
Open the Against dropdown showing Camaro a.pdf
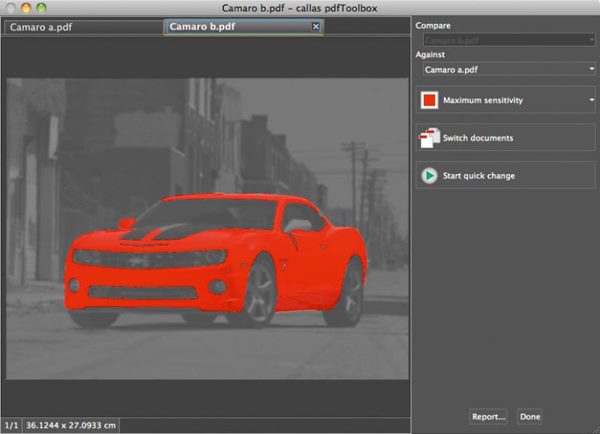pos(509,69)
